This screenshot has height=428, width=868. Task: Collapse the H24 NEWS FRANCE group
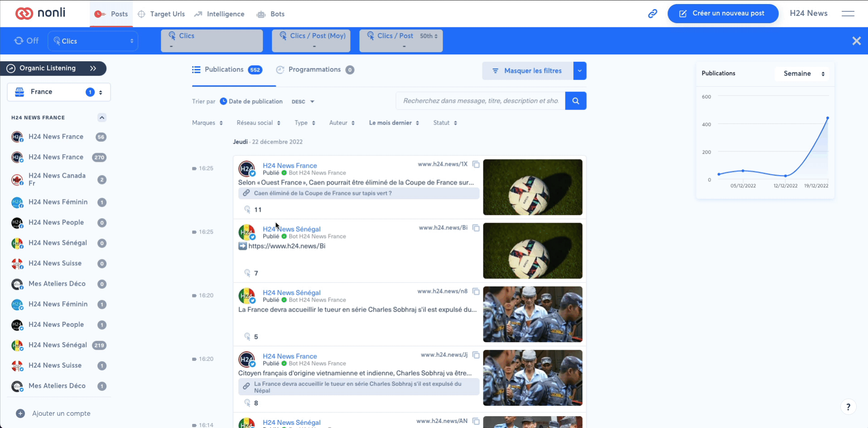point(102,118)
